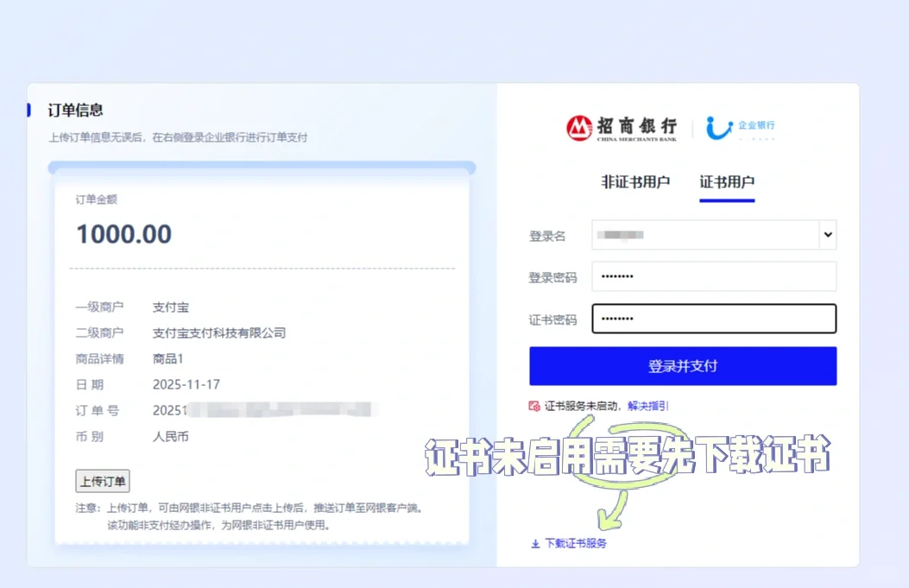Click the download arrow icon beside 下载证书服务

click(x=535, y=543)
